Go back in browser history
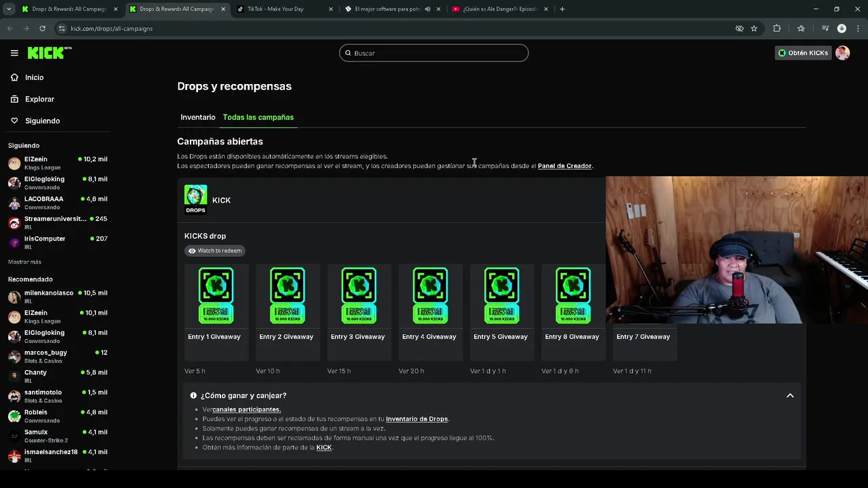The height and width of the screenshot is (488, 868). tap(9, 28)
